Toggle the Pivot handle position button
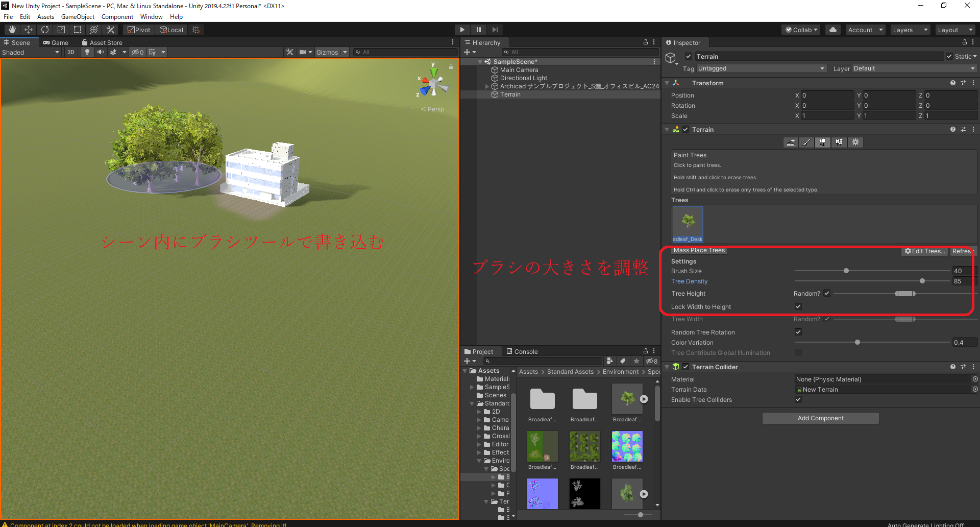Viewport: 980px width, 527px height. 139,30
